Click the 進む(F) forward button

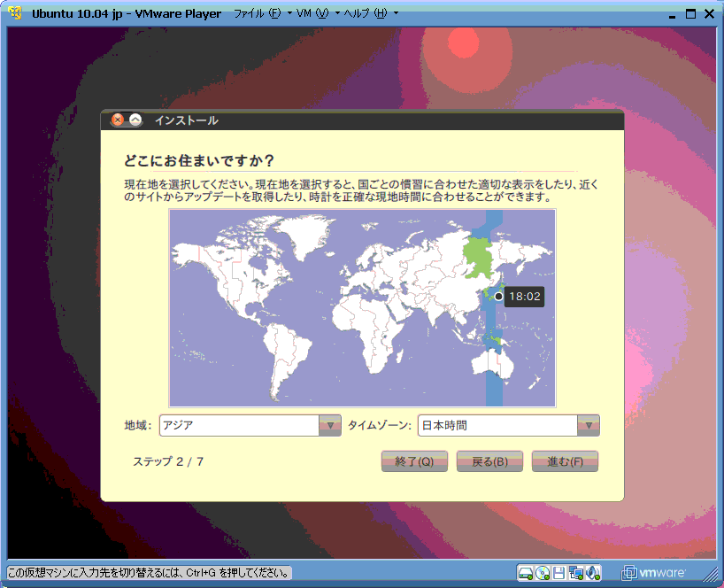point(565,461)
